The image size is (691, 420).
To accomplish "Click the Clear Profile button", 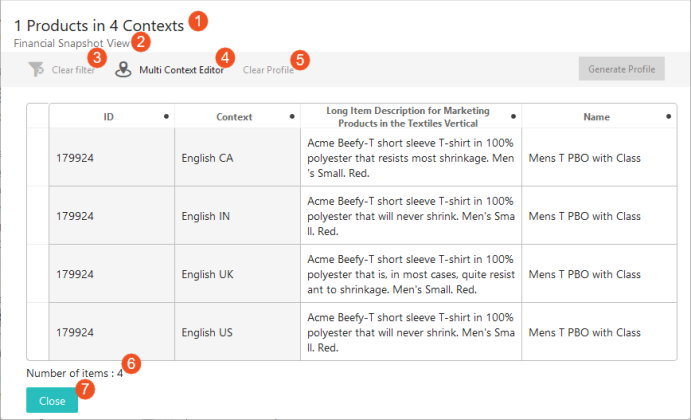I will click(x=266, y=70).
